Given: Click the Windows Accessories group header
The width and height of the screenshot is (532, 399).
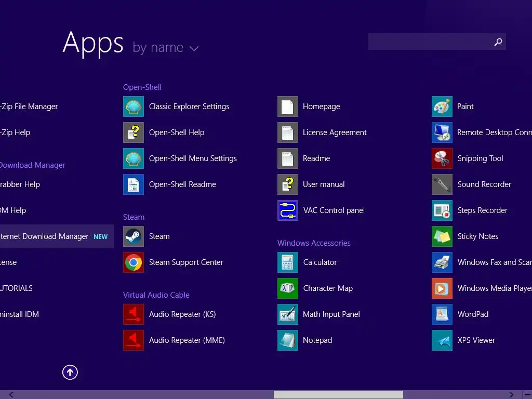Looking at the screenshot, I should [x=314, y=243].
